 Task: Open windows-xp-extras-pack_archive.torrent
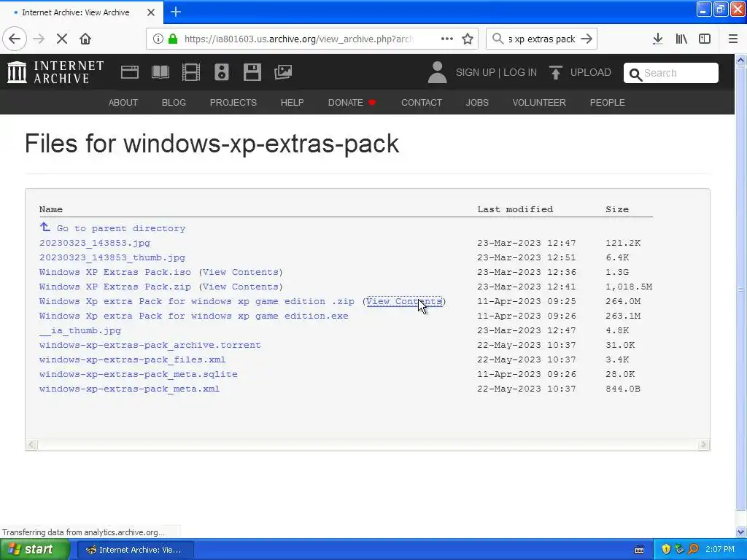pos(150,345)
